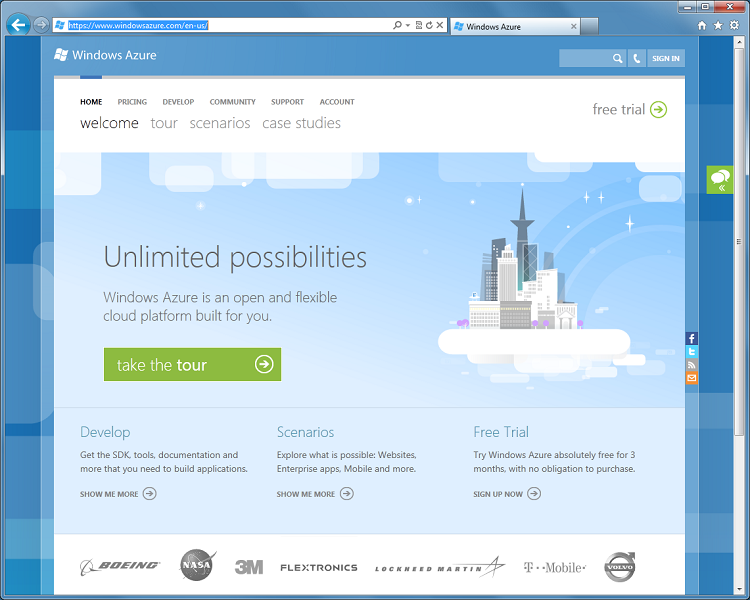Click the compatibility view icon
Screen dimensions: 750x600
pyautogui.click(x=419, y=25)
